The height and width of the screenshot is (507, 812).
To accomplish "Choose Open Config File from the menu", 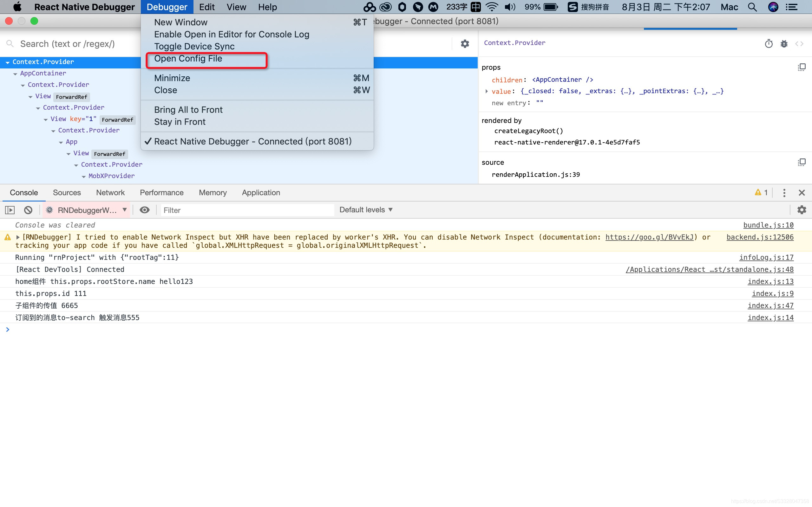I will (x=188, y=59).
